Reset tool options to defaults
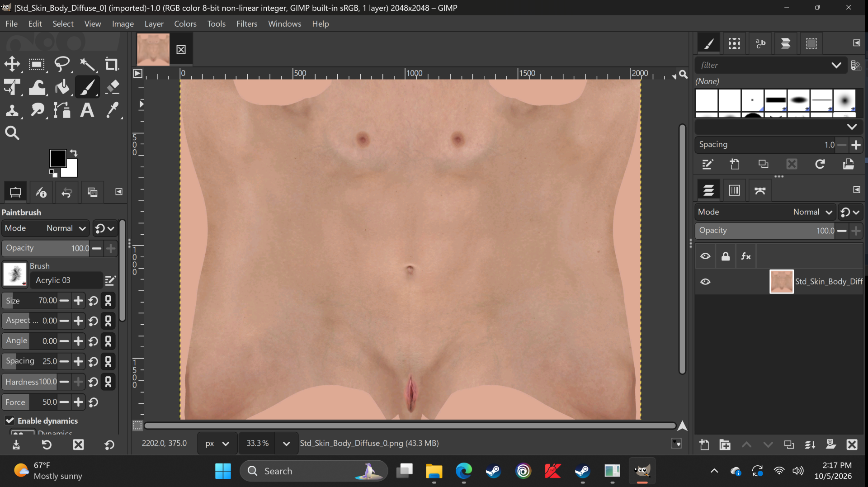Viewport: 868px width, 487px height. click(x=109, y=445)
